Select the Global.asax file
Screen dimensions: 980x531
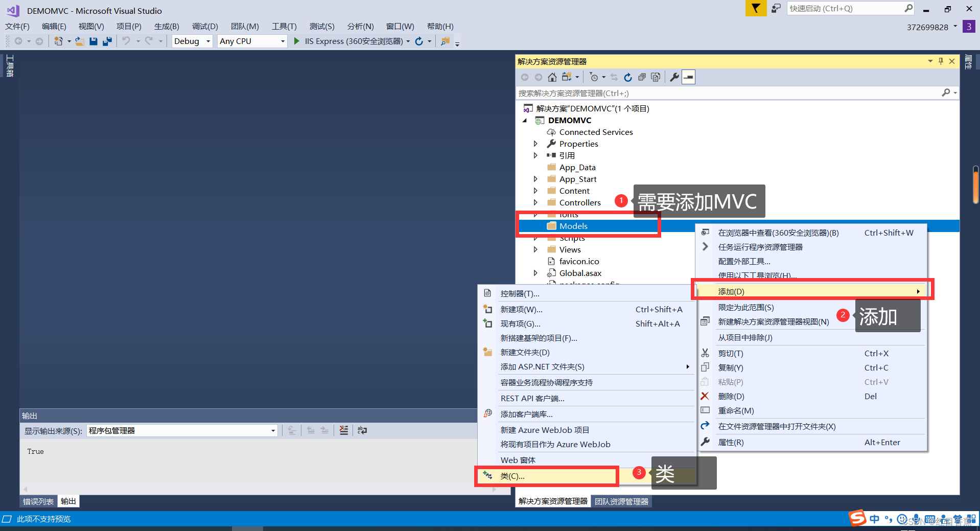click(580, 273)
